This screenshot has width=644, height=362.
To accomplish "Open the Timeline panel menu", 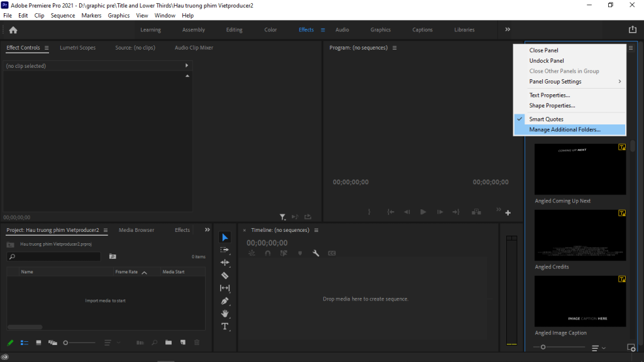I will [x=316, y=230].
